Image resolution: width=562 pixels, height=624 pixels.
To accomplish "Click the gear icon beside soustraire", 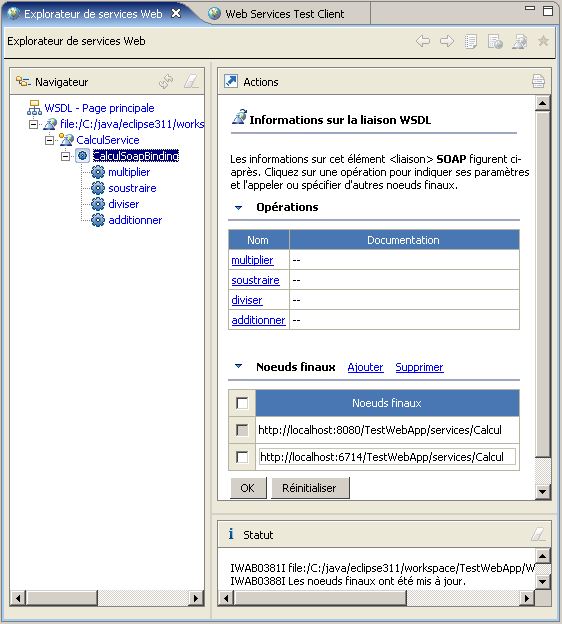I will pos(98,188).
